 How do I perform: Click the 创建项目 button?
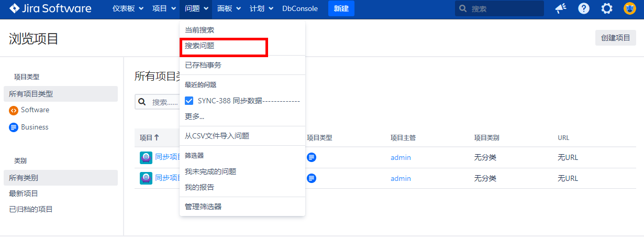click(x=615, y=38)
